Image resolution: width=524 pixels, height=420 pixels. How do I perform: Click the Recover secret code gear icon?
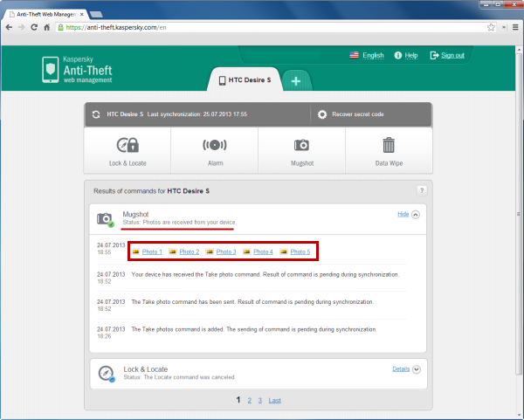pyautogui.click(x=322, y=114)
